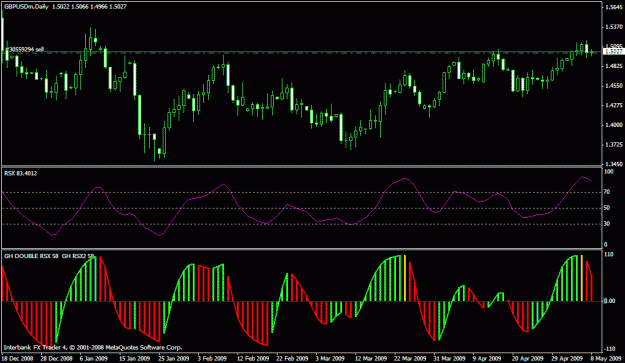Select the 3 Mar 2009 date label
The width and height of the screenshot is (625, 363).
click(x=330, y=358)
